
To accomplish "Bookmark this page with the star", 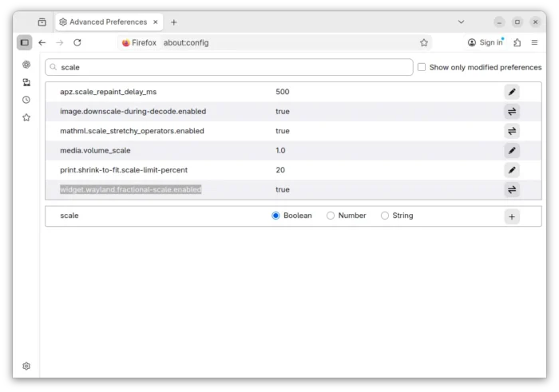I will click(x=424, y=42).
